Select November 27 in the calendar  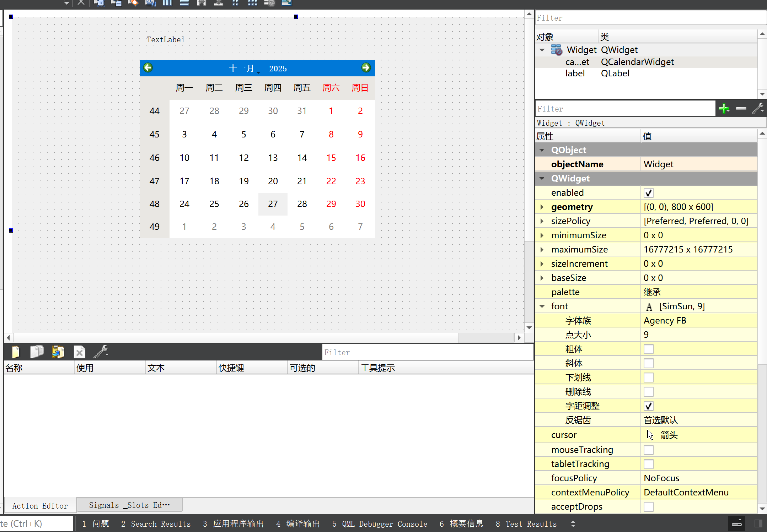pyautogui.click(x=273, y=204)
